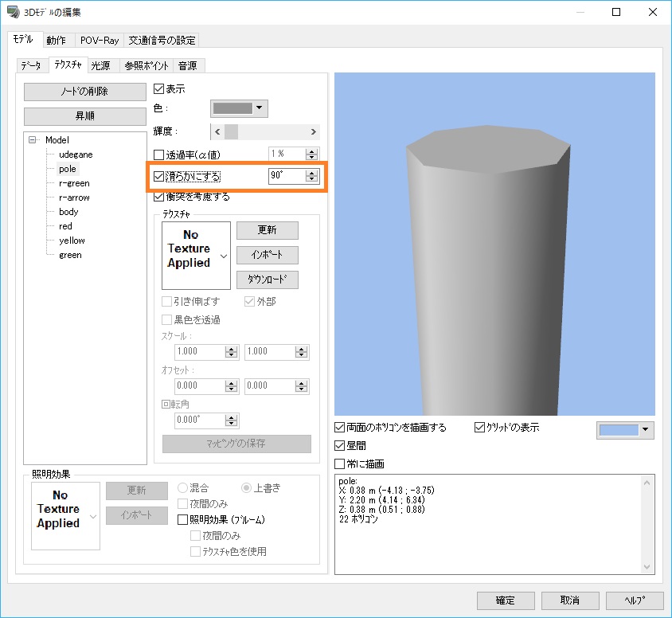Image resolution: width=672 pixels, height=618 pixels.
Task: Select the udegane node in tree
Action: tap(76, 154)
